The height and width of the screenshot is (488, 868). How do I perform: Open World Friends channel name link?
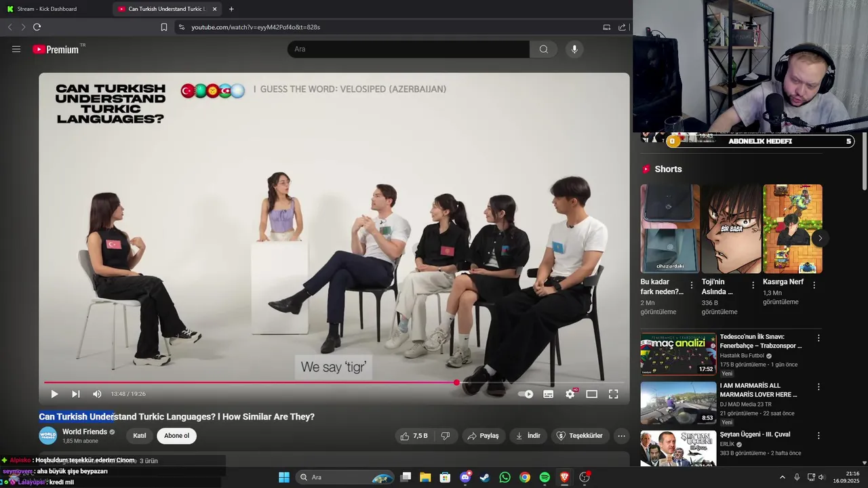(x=85, y=432)
